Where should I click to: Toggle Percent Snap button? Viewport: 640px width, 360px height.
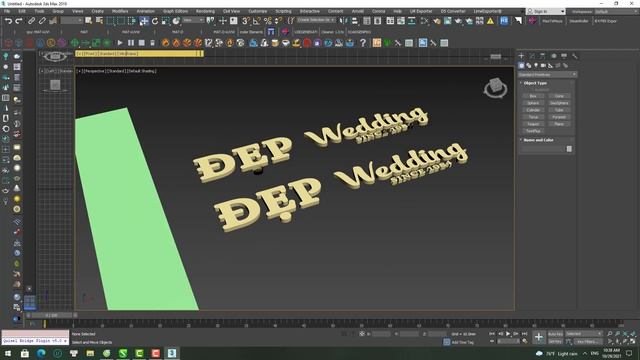tap(267, 21)
